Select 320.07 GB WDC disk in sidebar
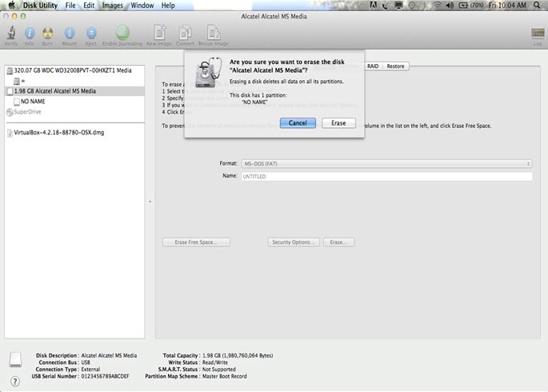 (x=74, y=70)
